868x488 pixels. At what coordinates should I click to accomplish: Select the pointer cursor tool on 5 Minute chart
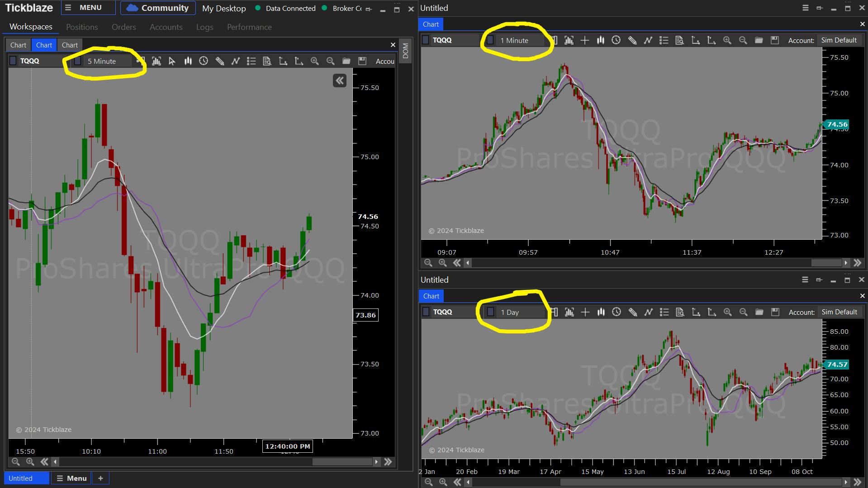click(x=172, y=61)
